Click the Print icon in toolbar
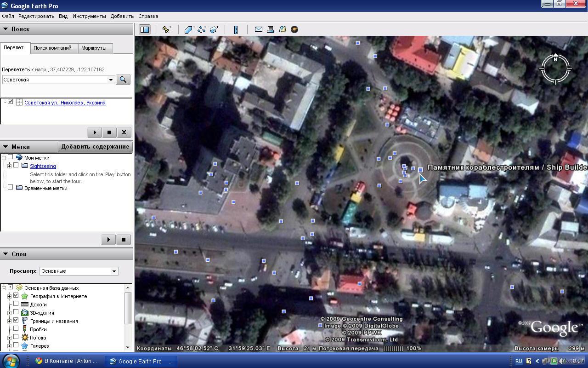Image resolution: width=588 pixels, height=368 pixels. pos(271,29)
